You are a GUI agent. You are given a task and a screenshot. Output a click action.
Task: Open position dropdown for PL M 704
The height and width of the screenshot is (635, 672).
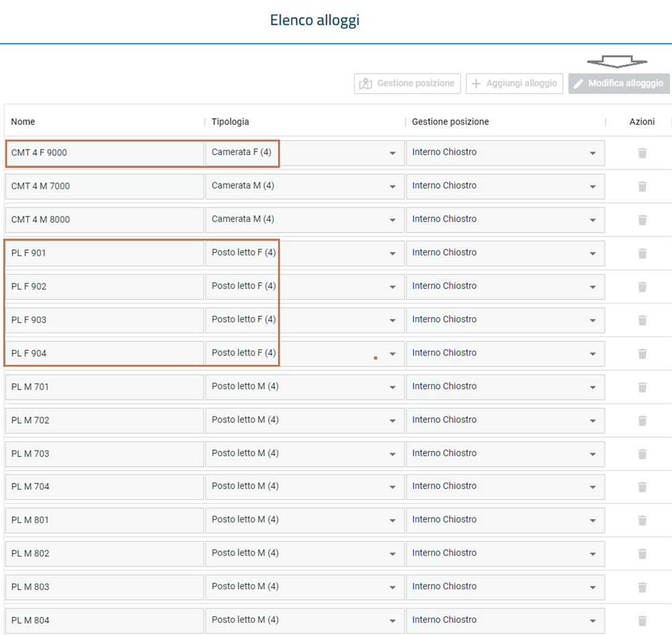[505, 487]
